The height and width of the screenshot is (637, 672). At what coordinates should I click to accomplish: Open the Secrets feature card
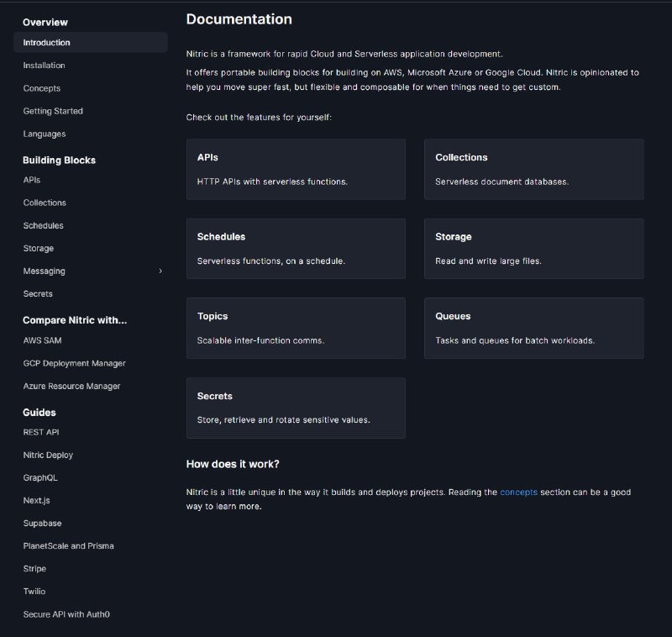click(x=296, y=408)
